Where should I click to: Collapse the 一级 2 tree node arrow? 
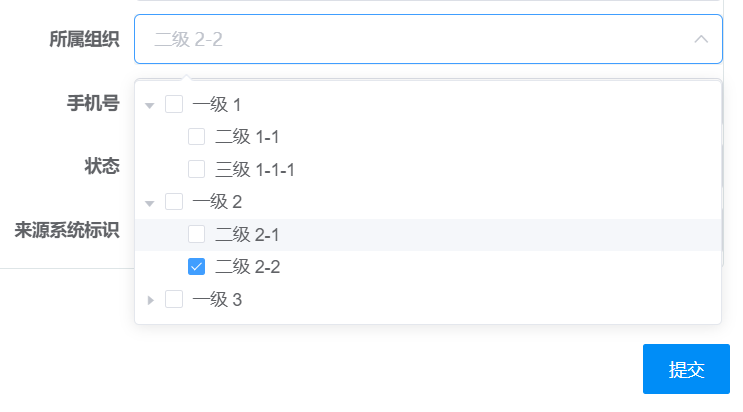(x=150, y=202)
